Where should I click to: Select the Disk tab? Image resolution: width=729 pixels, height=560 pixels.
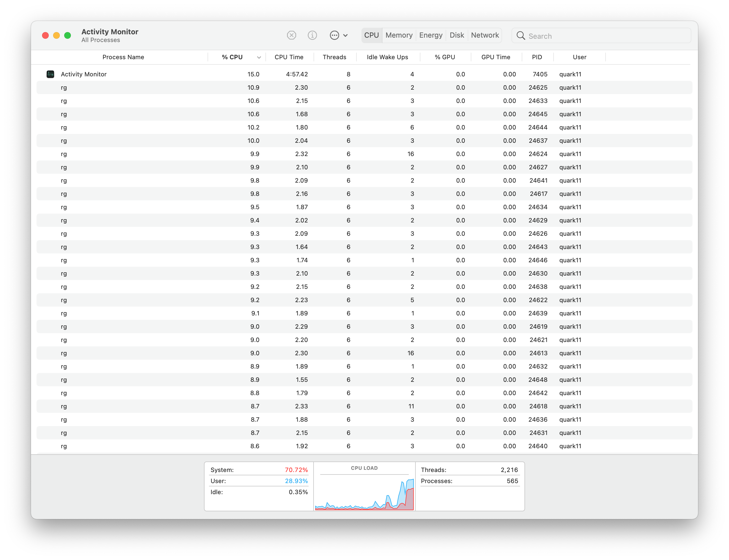[457, 35]
